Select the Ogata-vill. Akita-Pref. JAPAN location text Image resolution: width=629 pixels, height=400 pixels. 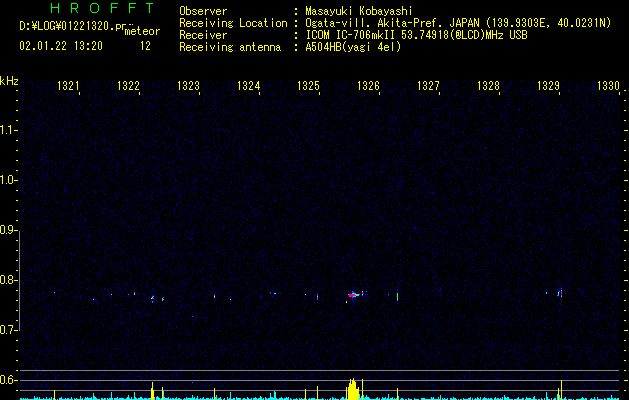[458, 23]
